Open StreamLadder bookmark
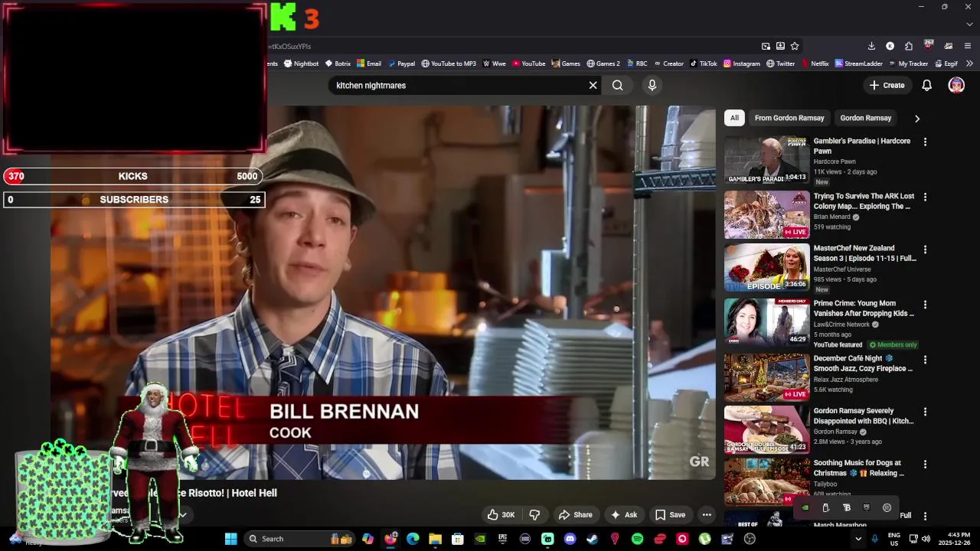Screen dimensions: 980x551 tap(859, 64)
